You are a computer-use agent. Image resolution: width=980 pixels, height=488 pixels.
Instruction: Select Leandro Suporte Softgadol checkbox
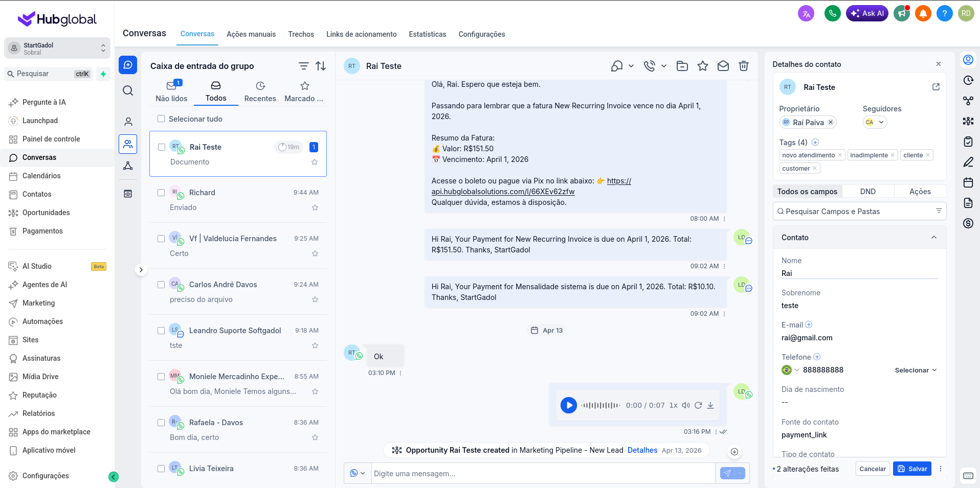point(161,331)
